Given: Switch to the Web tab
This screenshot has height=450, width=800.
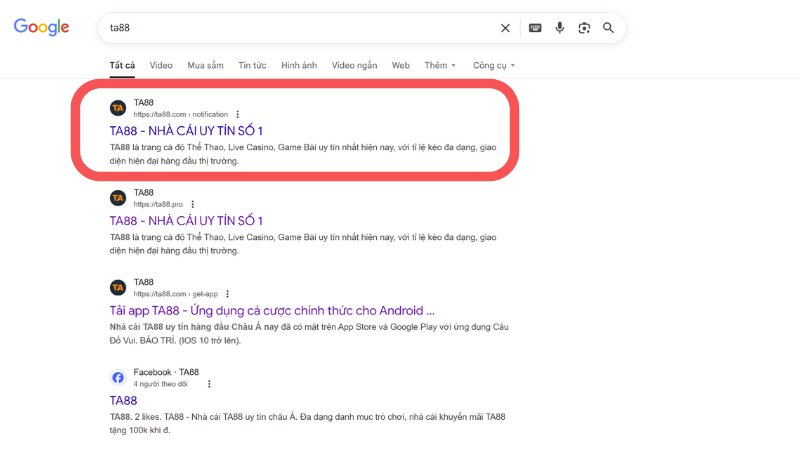Looking at the screenshot, I should [x=401, y=65].
